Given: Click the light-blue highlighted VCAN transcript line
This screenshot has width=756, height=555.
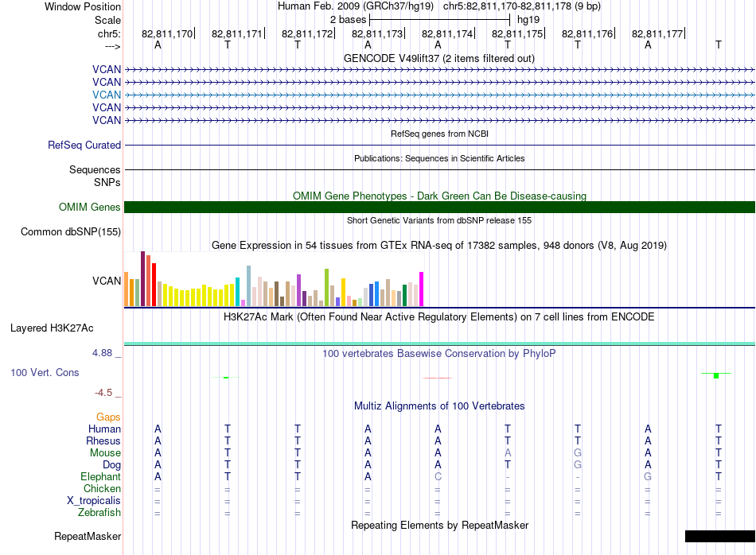Looking at the screenshot, I should [x=439, y=95].
